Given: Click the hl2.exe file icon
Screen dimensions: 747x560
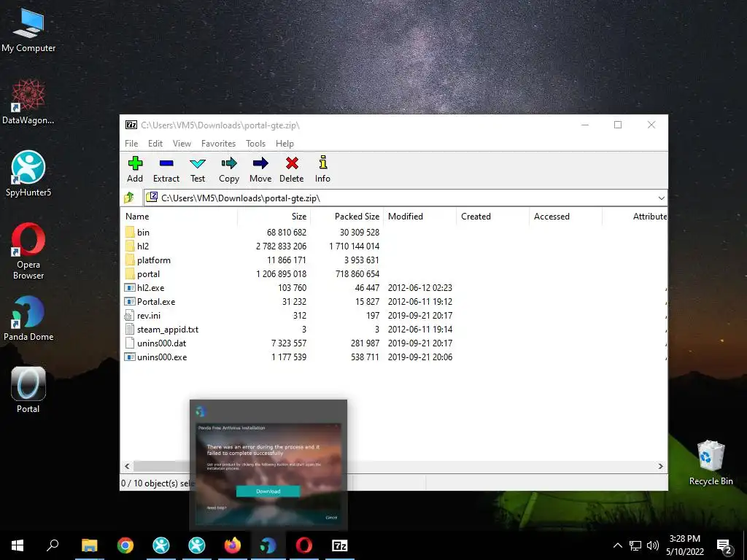Looking at the screenshot, I should point(130,287).
